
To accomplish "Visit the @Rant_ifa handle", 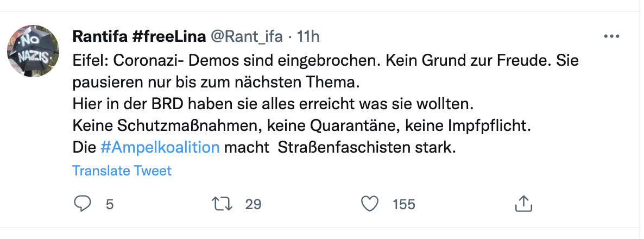I will pyautogui.click(x=246, y=36).
